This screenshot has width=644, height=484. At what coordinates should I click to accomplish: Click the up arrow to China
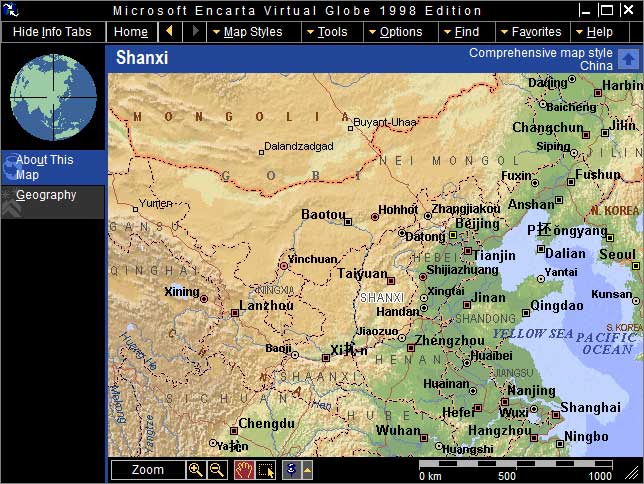click(x=628, y=60)
